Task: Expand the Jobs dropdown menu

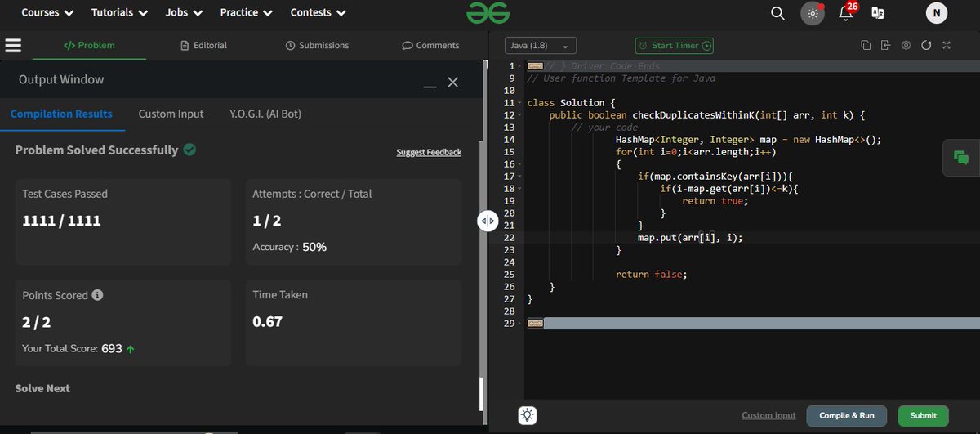Action: click(x=184, y=12)
